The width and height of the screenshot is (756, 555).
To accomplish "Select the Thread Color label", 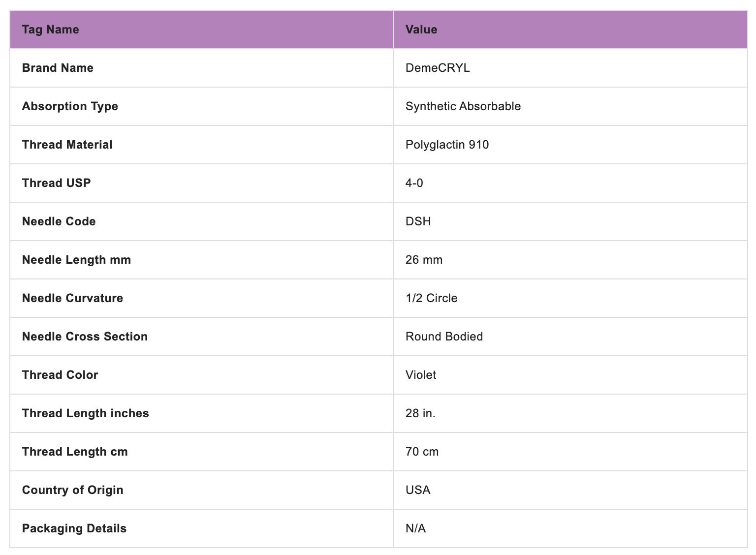I will (x=60, y=375).
